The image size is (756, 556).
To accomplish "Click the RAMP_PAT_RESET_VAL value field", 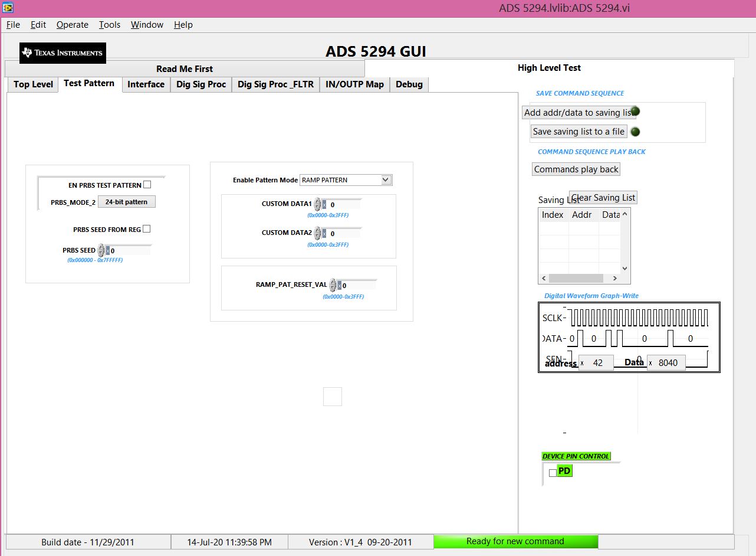I will pyautogui.click(x=359, y=286).
